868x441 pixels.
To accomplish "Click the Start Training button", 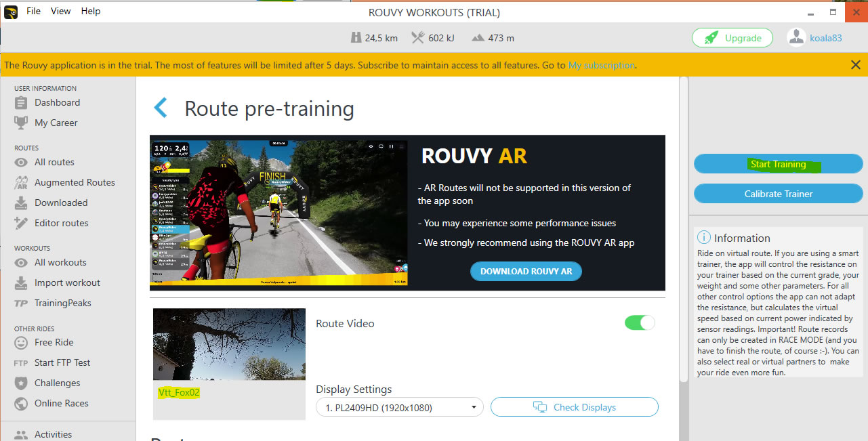I will pyautogui.click(x=778, y=164).
